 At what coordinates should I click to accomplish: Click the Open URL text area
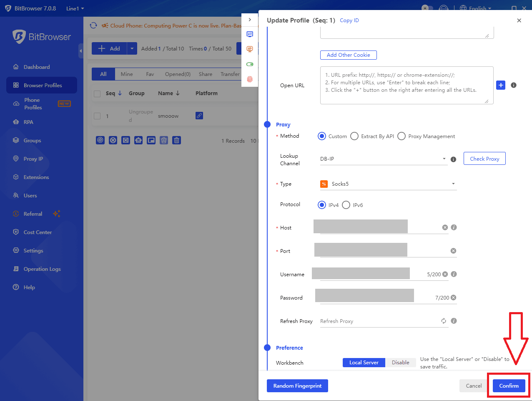pos(407,86)
